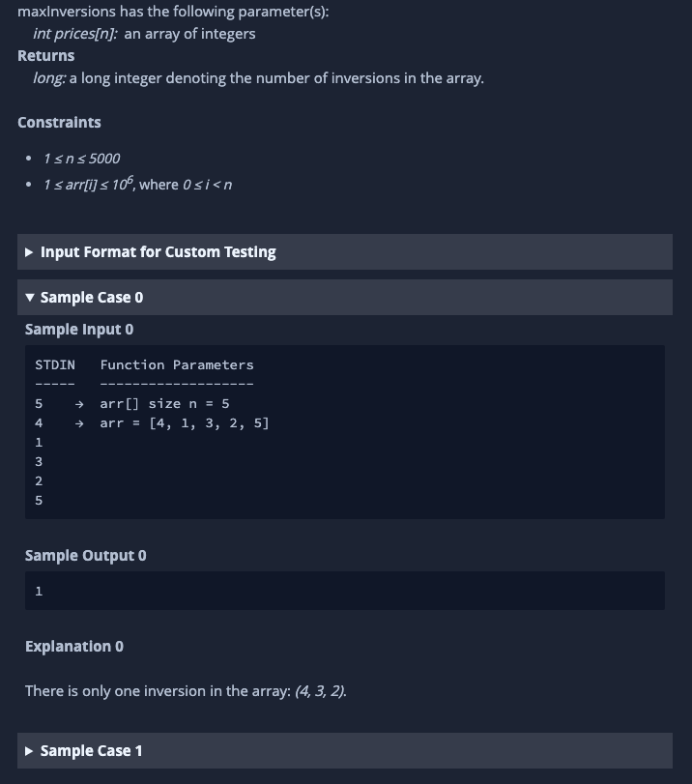Click the 'int prices[n]' parameter text
692x784 pixels.
(75, 34)
